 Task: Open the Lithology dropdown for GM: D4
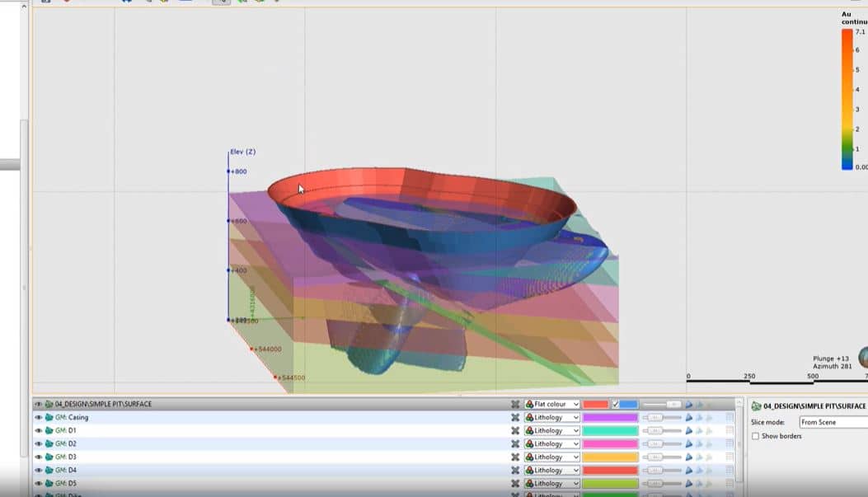coord(552,471)
